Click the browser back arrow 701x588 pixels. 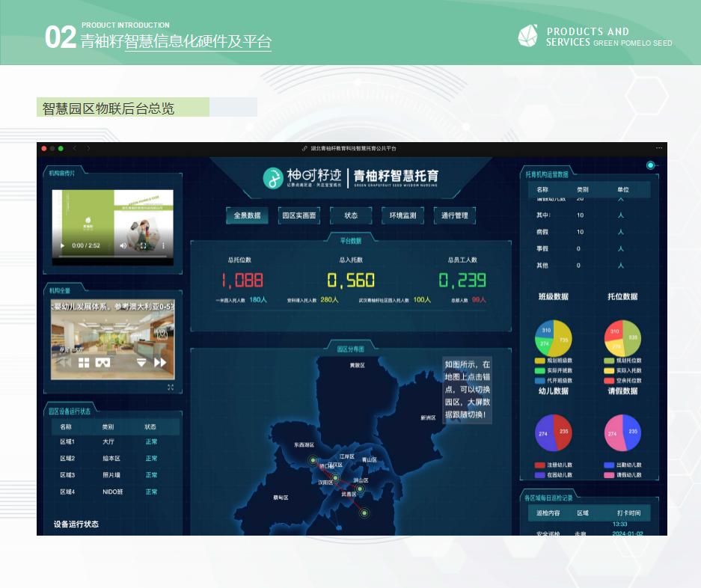(76, 148)
